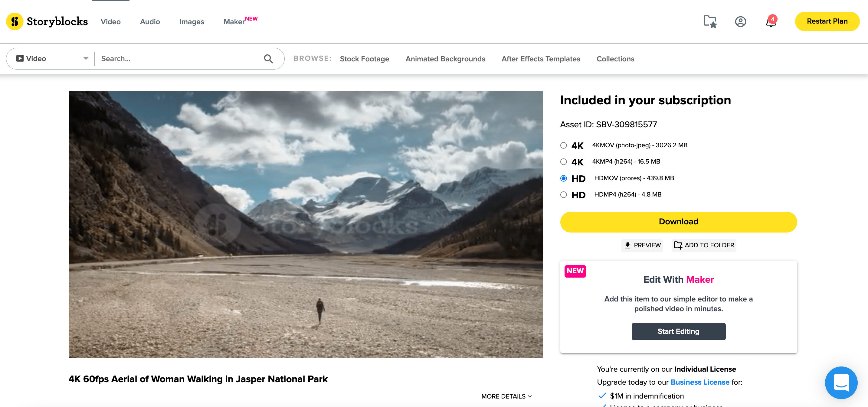The height and width of the screenshot is (407, 868).
Task: Click the Preview download icon
Action: [x=627, y=245]
